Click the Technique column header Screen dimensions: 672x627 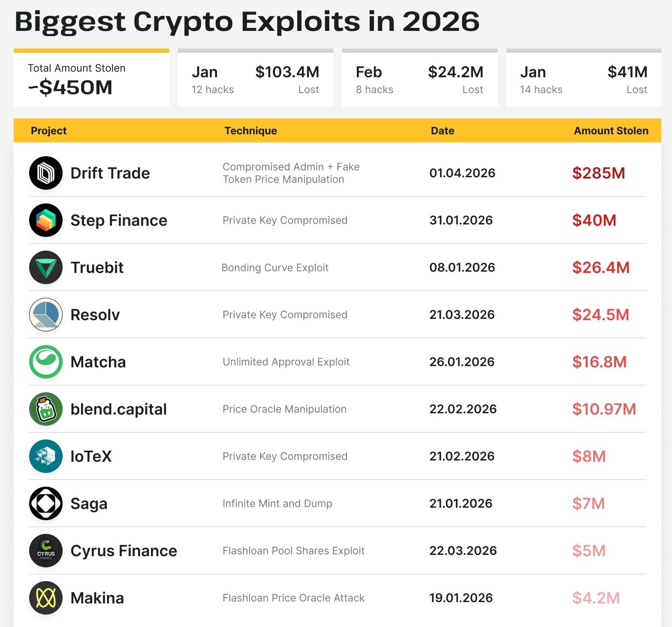[250, 131]
